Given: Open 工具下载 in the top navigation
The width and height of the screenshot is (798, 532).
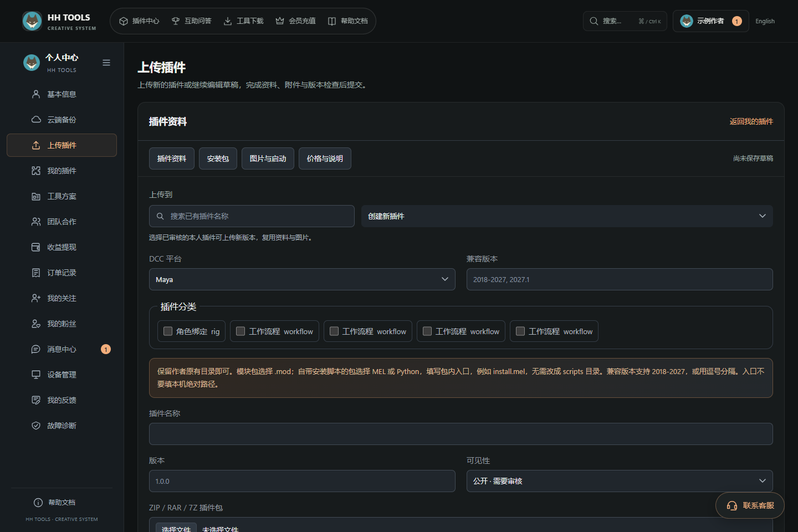Looking at the screenshot, I should tap(243, 21).
